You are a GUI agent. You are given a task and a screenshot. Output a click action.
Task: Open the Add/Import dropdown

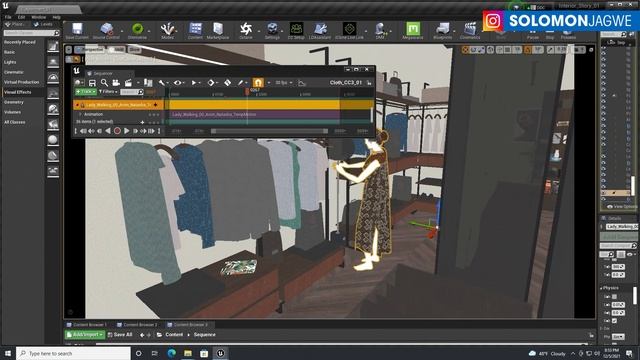(x=85, y=335)
